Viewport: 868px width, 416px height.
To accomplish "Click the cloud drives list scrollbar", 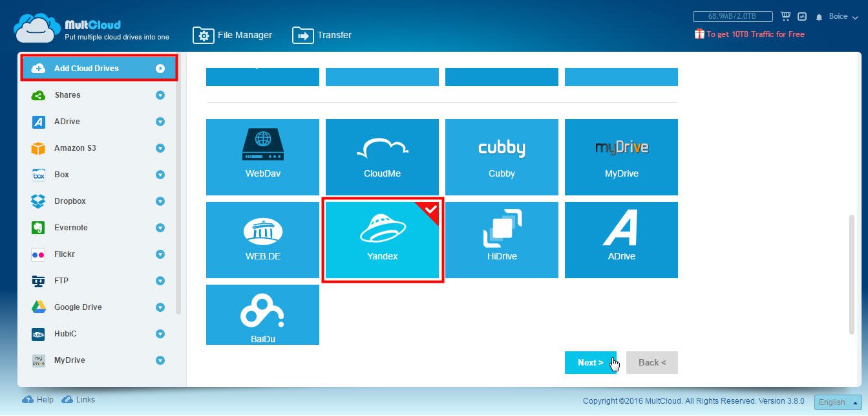I will pyautogui.click(x=852, y=275).
